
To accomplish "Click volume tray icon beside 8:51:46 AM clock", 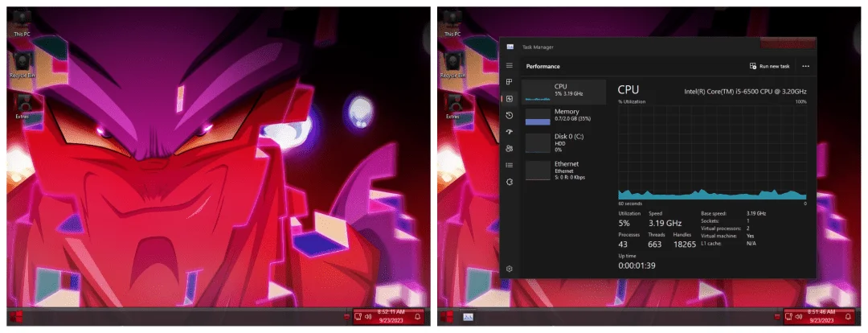I will coord(799,317).
